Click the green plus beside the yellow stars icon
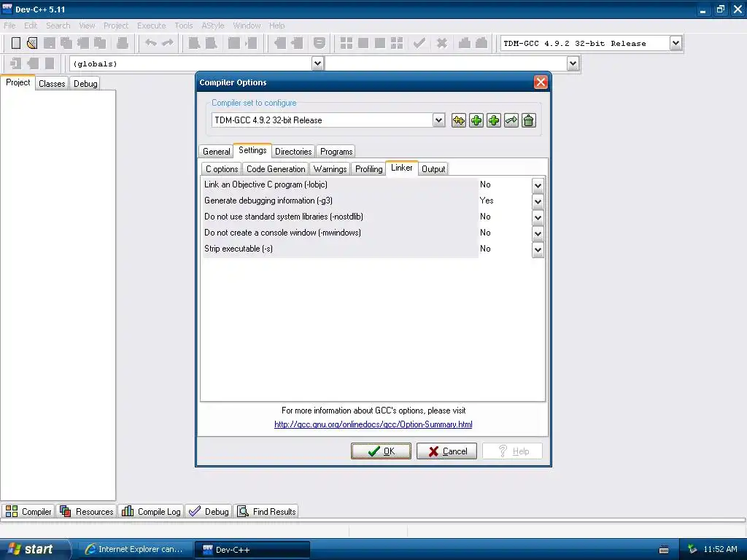 pyautogui.click(x=476, y=120)
